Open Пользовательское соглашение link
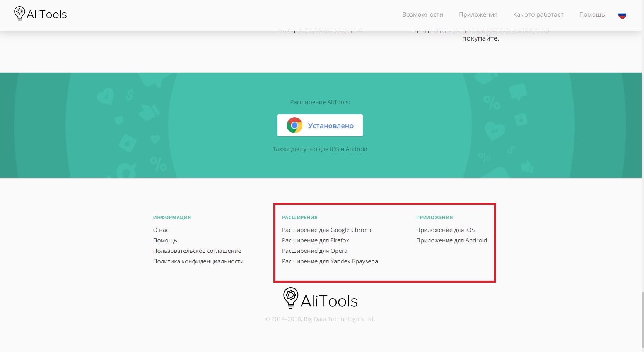The height and width of the screenshot is (352, 644). point(197,251)
